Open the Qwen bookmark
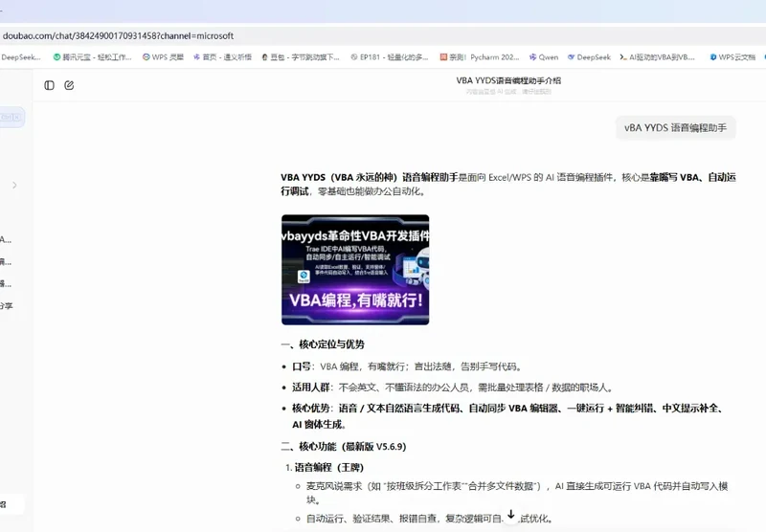The width and height of the screenshot is (766, 532). pyautogui.click(x=544, y=57)
